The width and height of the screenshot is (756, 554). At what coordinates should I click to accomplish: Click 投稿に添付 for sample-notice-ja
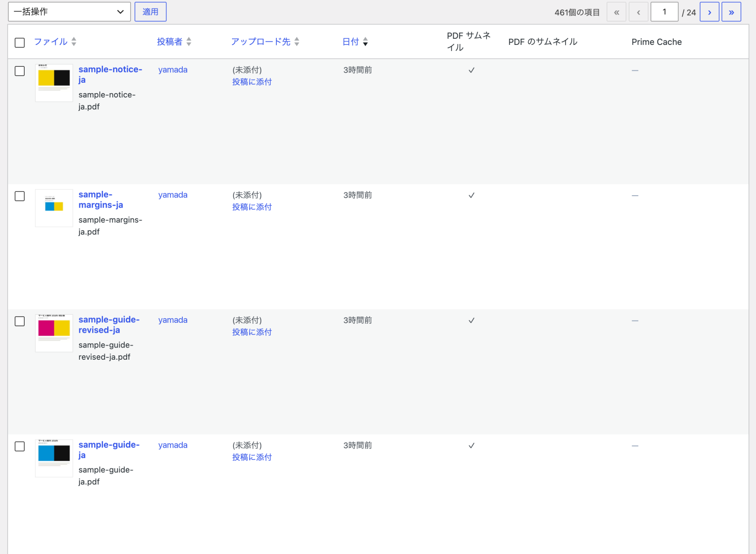click(x=252, y=82)
